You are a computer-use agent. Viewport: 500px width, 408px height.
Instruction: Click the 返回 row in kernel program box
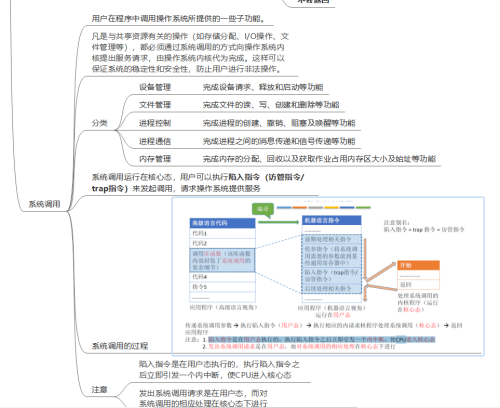(x=418, y=285)
